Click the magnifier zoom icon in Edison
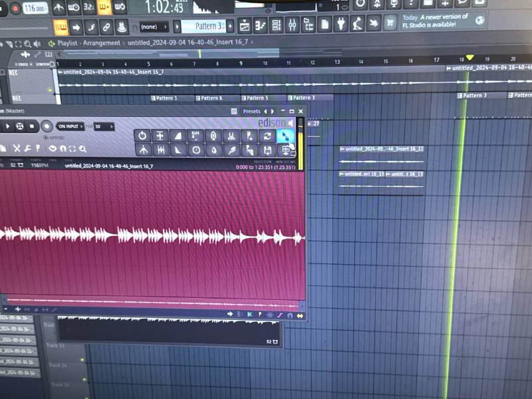Screen dimensions: 532x399 click(82, 148)
